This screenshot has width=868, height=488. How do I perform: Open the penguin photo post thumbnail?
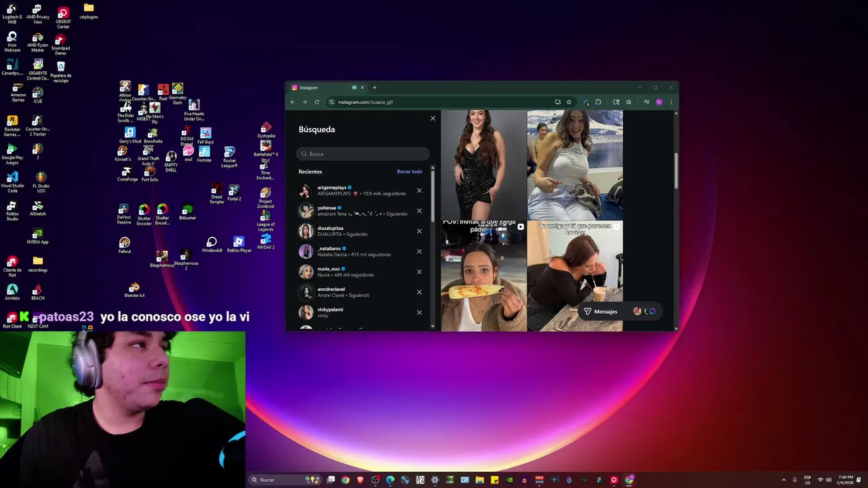[x=575, y=165]
